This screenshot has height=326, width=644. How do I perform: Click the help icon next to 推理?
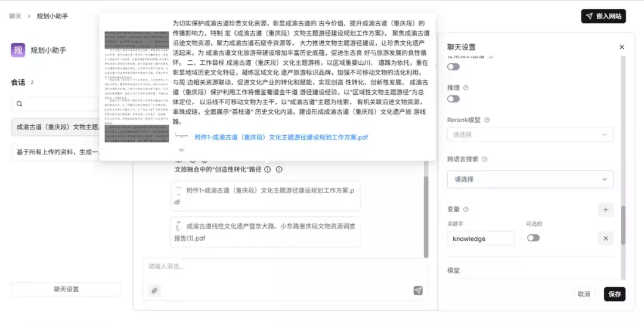[466, 88]
